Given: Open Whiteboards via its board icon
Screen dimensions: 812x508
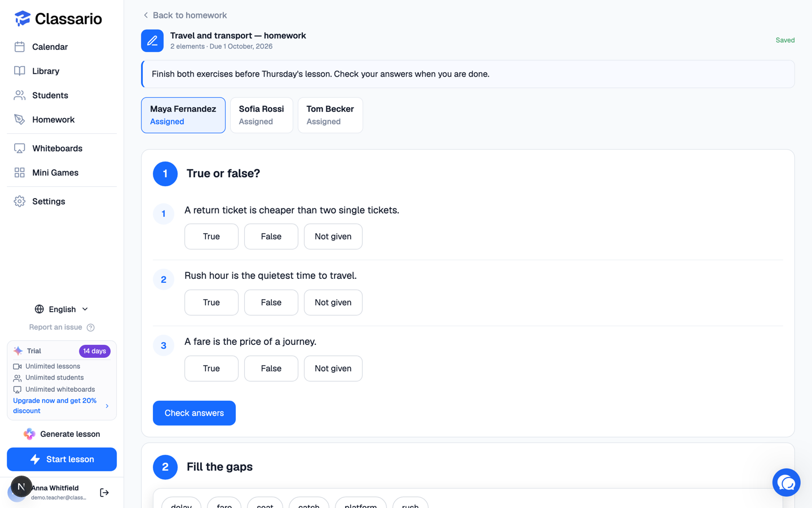Looking at the screenshot, I should click(x=20, y=148).
